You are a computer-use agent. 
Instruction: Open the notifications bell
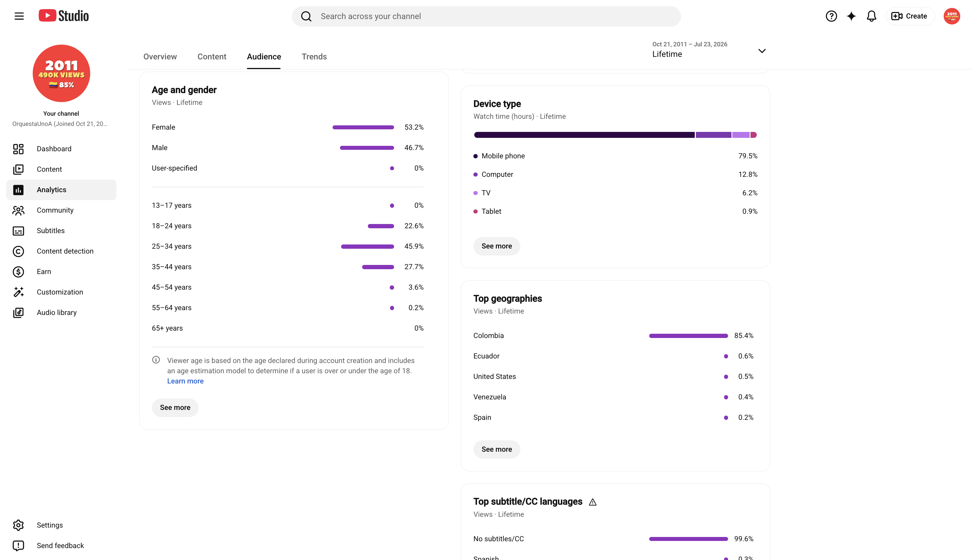coord(871,16)
